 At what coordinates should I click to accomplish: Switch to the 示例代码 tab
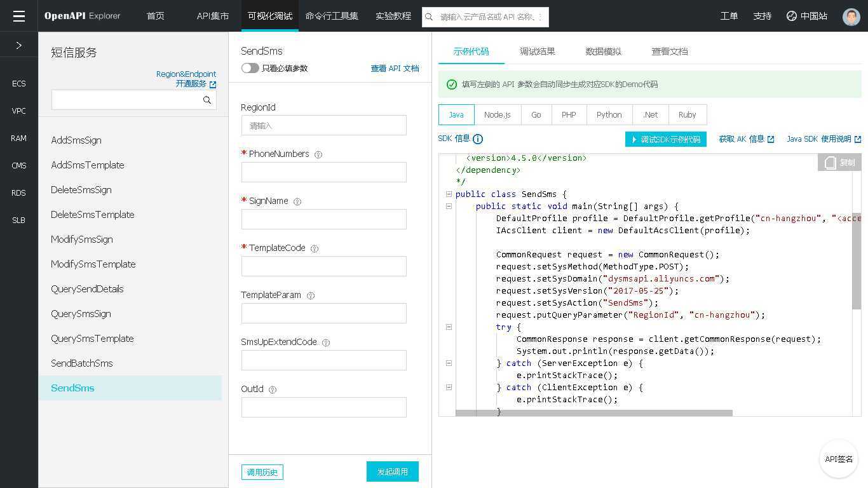tap(471, 51)
